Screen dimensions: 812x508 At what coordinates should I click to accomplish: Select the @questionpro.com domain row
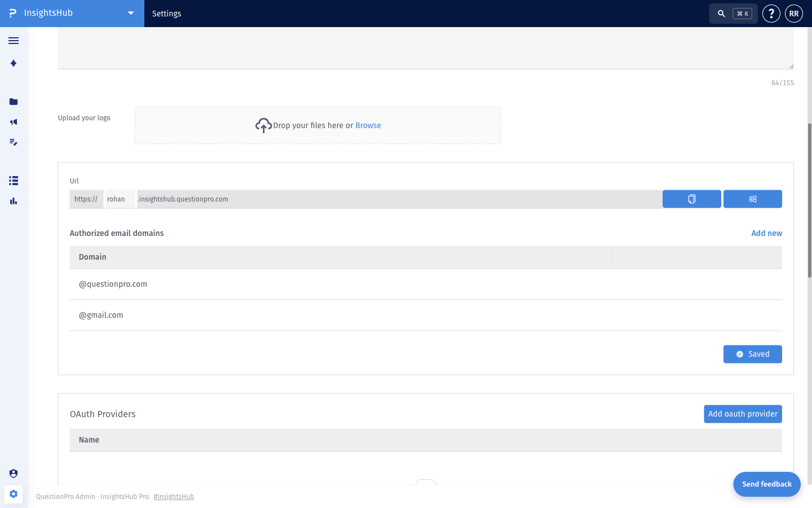coord(426,284)
